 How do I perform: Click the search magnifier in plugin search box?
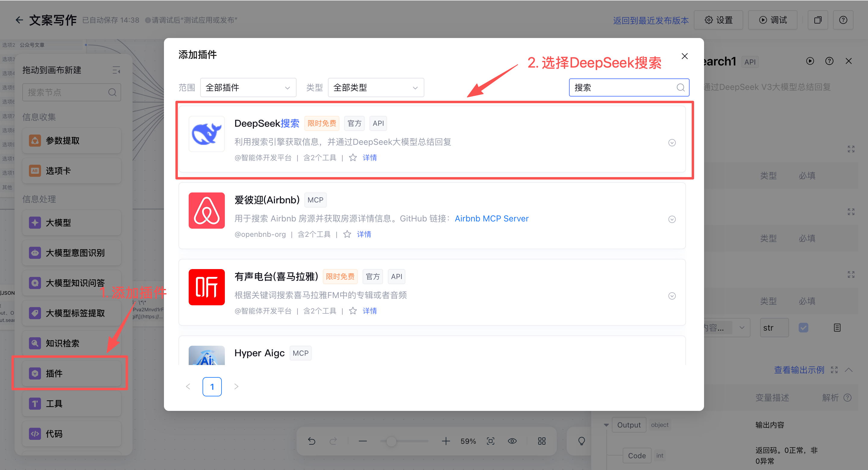(680, 88)
